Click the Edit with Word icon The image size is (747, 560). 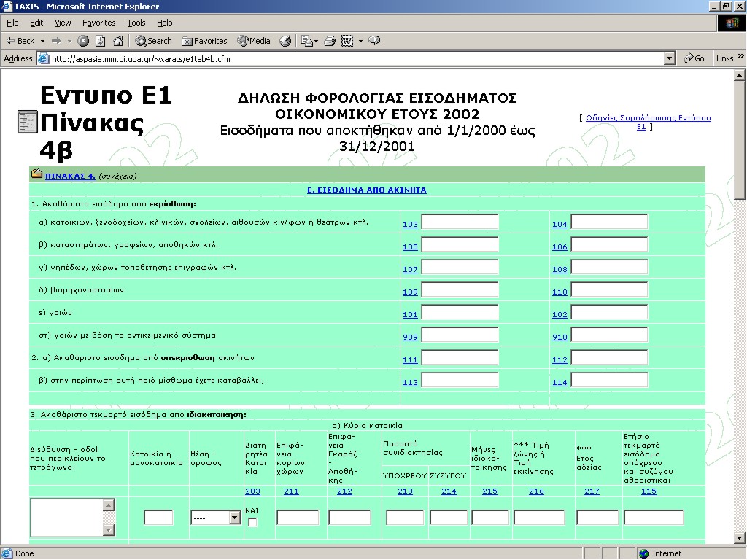(x=347, y=41)
